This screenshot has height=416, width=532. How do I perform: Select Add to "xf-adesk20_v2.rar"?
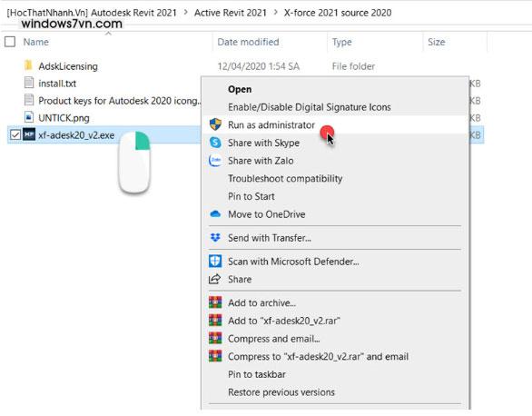pos(283,321)
